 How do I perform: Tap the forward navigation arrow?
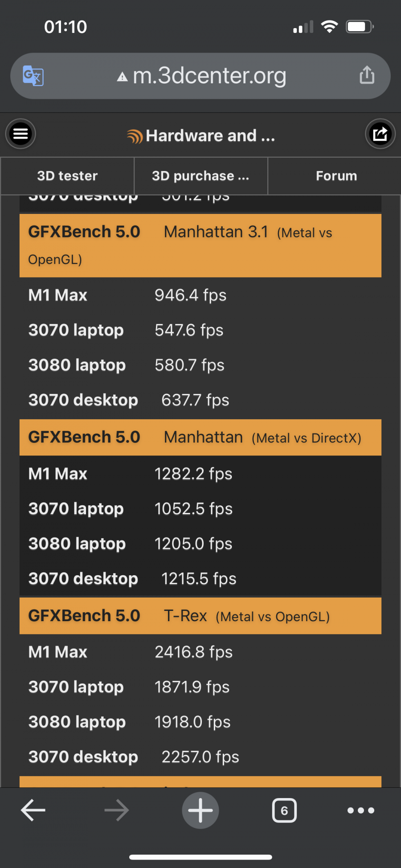coord(117,810)
